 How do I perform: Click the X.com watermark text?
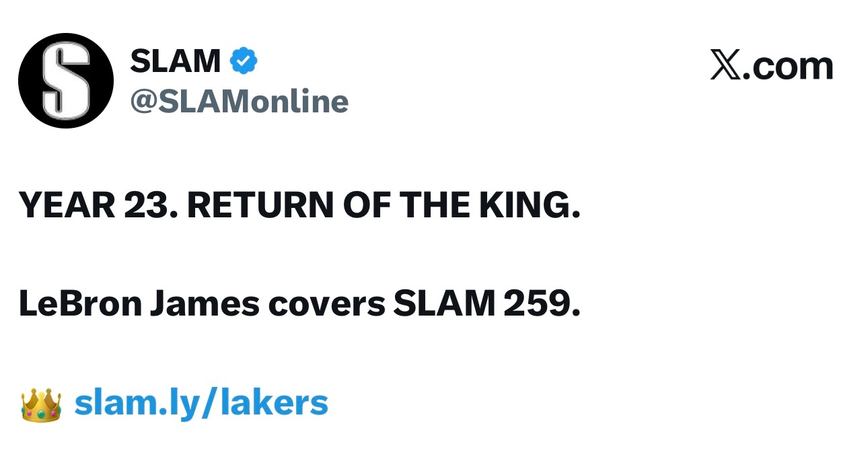coord(771,66)
